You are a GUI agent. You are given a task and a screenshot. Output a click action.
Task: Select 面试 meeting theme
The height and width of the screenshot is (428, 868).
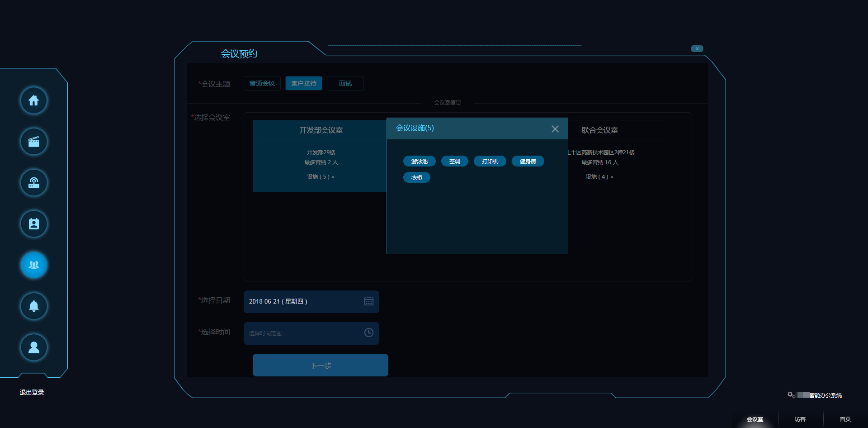[345, 83]
